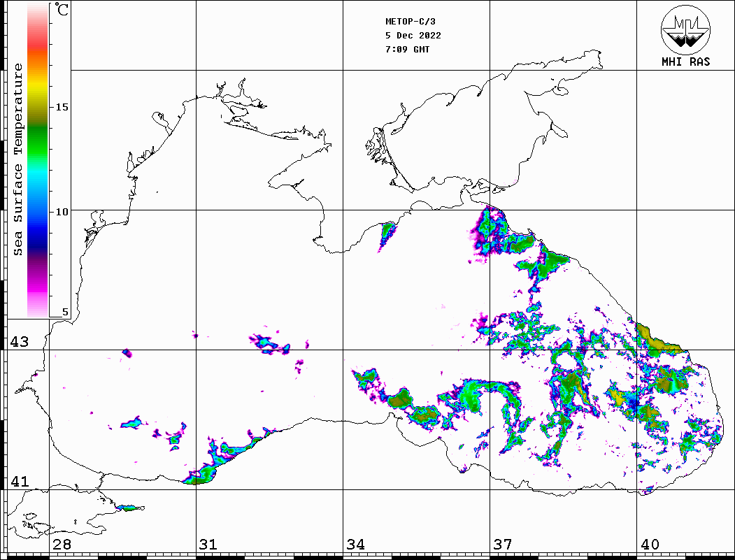Click the 'METOP-C/3' satellite label
This screenshot has height=560, width=735.
tap(410, 22)
